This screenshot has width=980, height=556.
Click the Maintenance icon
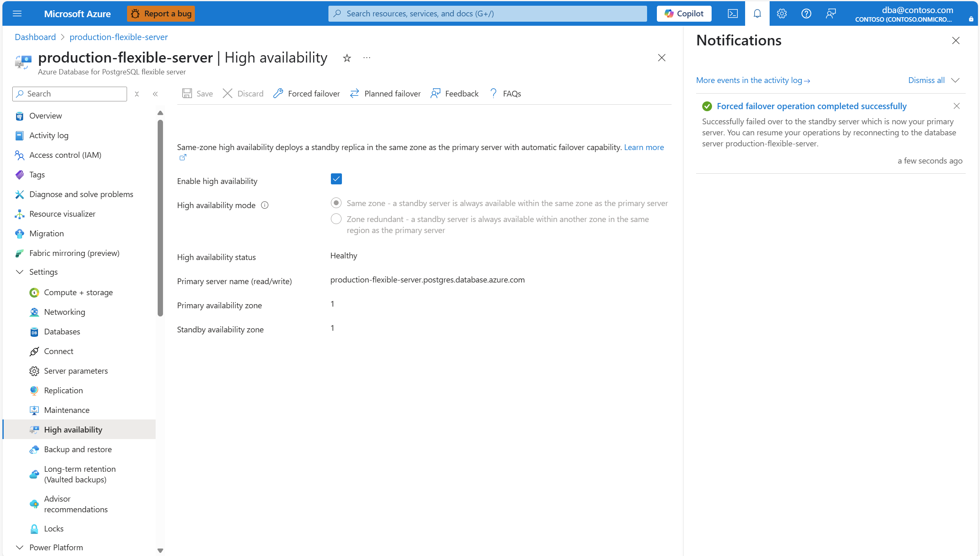[34, 410]
